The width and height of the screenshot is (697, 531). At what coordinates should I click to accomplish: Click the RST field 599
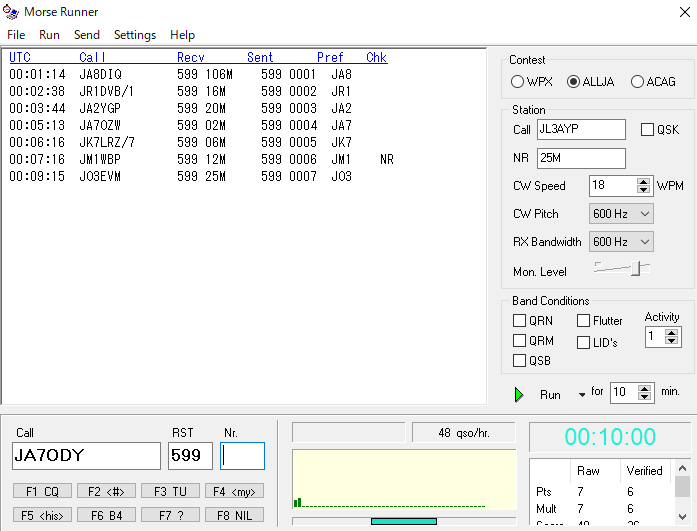(x=190, y=455)
